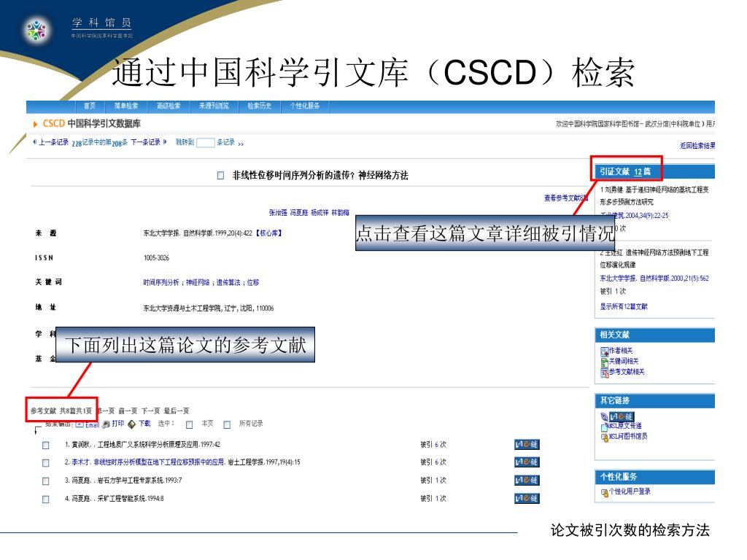The height and width of the screenshot is (560, 747).
Task: Click e链 icon for 采矿工程智能系统
Action: click(527, 498)
